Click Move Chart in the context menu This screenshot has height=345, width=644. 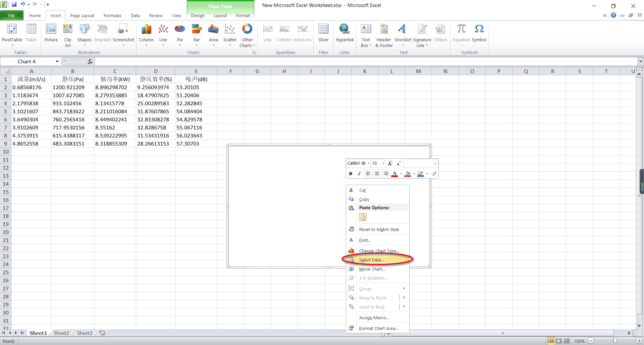(372, 269)
